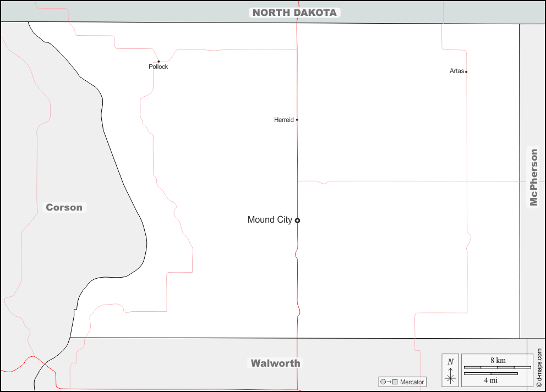Click the Mercator projection symbol
Screen dimensions: 546x392
point(388,382)
